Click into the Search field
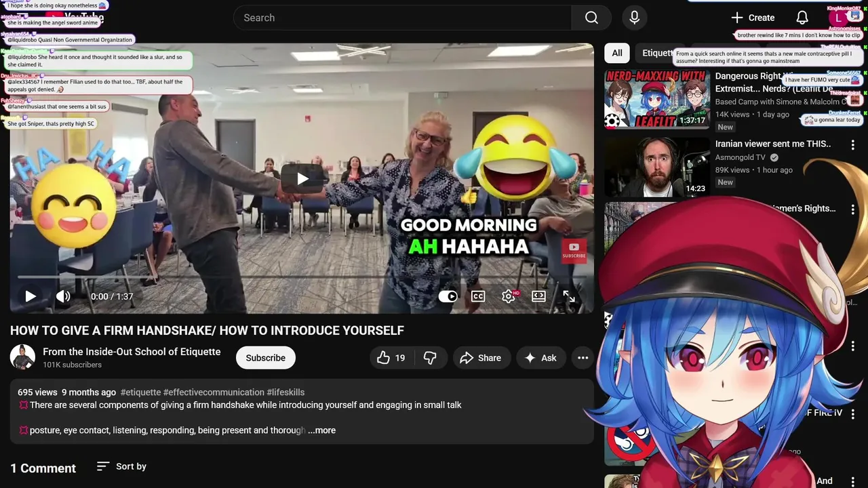 coord(402,18)
